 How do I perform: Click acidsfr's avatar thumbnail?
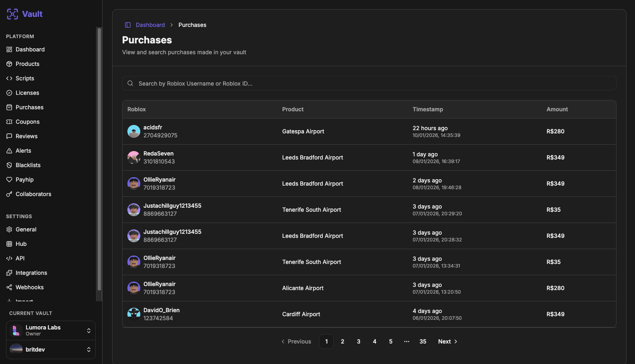[x=134, y=131]
